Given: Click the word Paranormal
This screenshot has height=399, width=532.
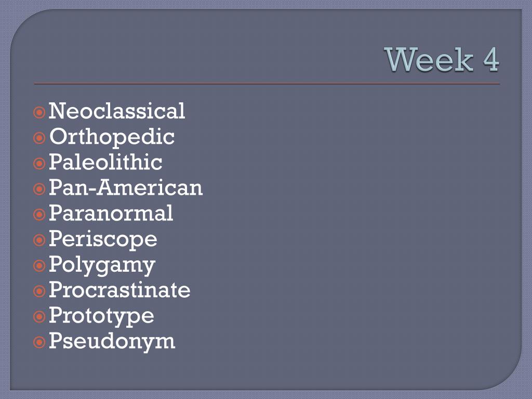Looking at the screenshot, I should (x=111, y=213).
